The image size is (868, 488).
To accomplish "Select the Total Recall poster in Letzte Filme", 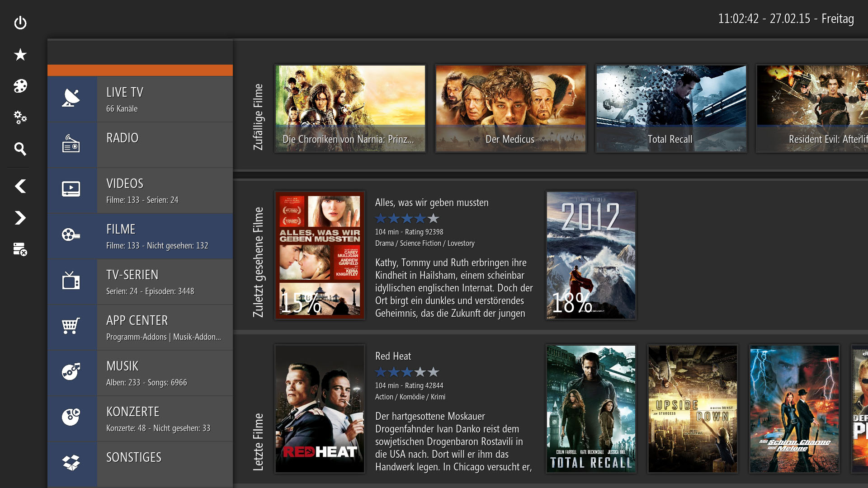I will click(591, 409).
